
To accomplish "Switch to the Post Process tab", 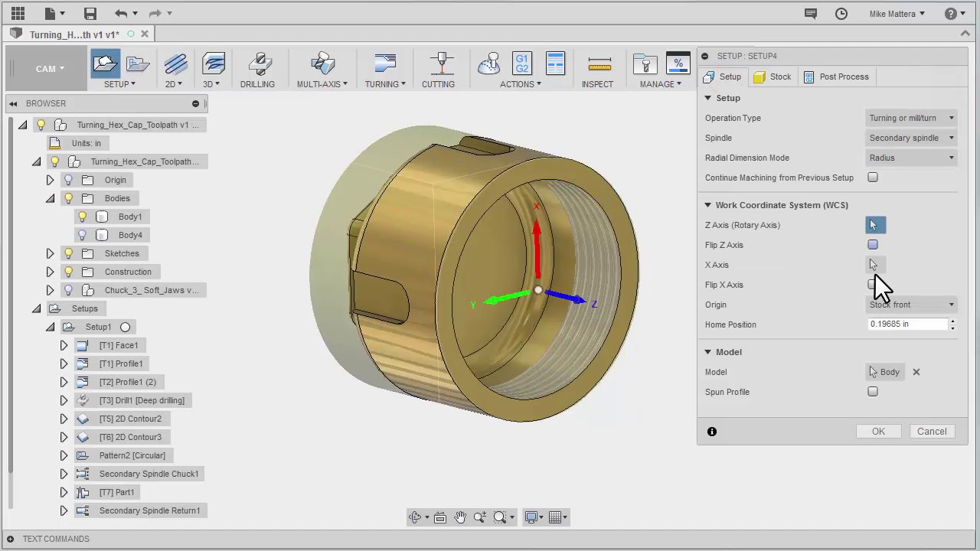I will point(836,77).
